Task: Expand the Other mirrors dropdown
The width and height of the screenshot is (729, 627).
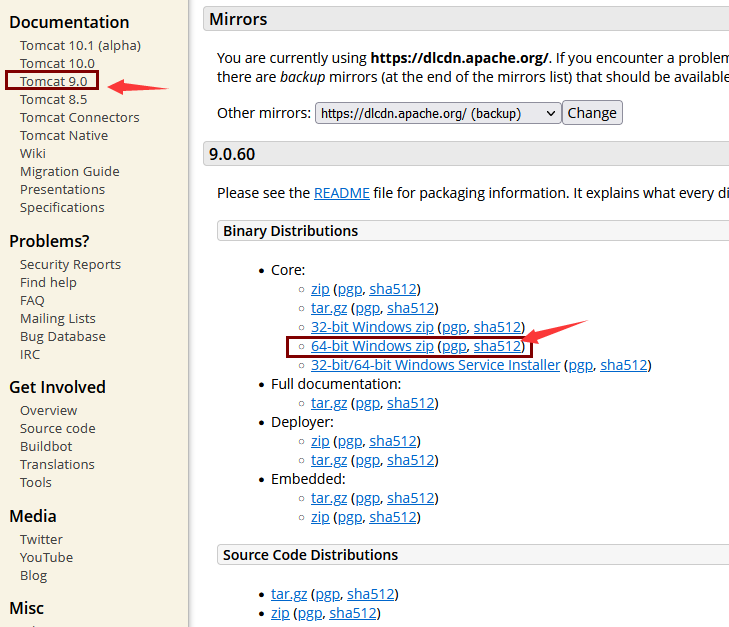Action: 438,113
